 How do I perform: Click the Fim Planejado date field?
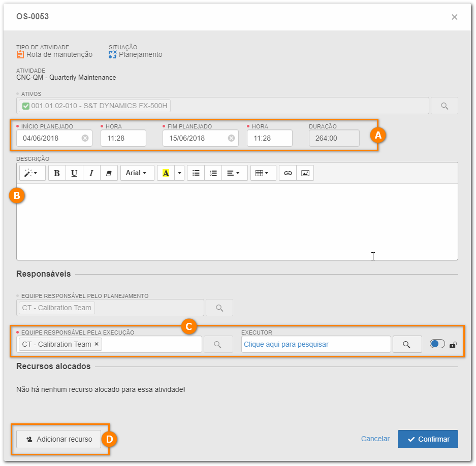(201, 138)
